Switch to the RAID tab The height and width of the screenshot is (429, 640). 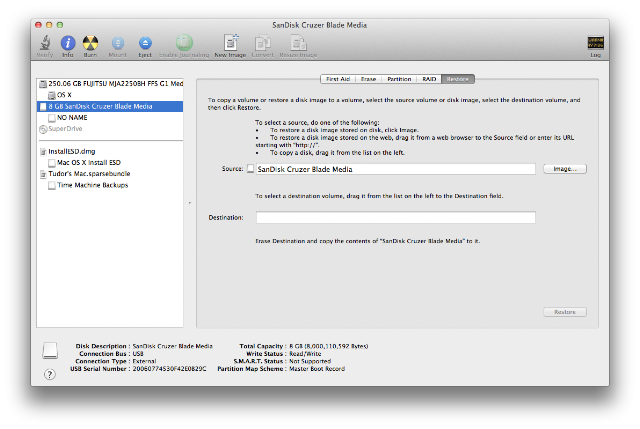(x=429, y=79)
